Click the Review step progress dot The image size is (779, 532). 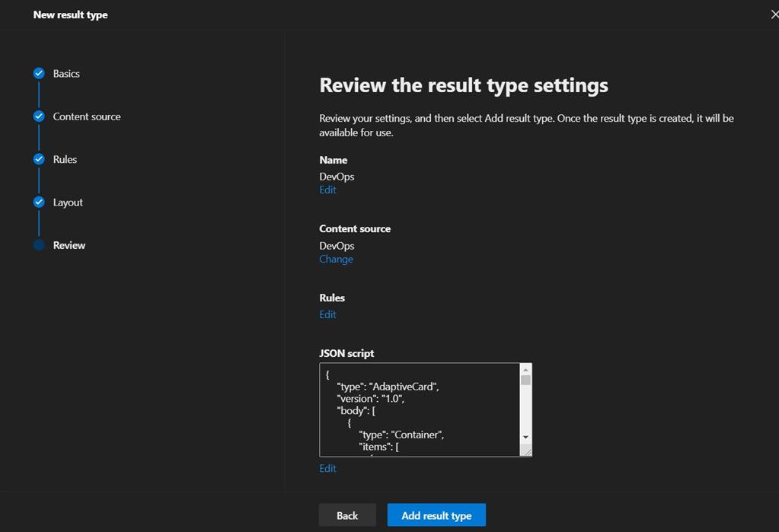38,244
